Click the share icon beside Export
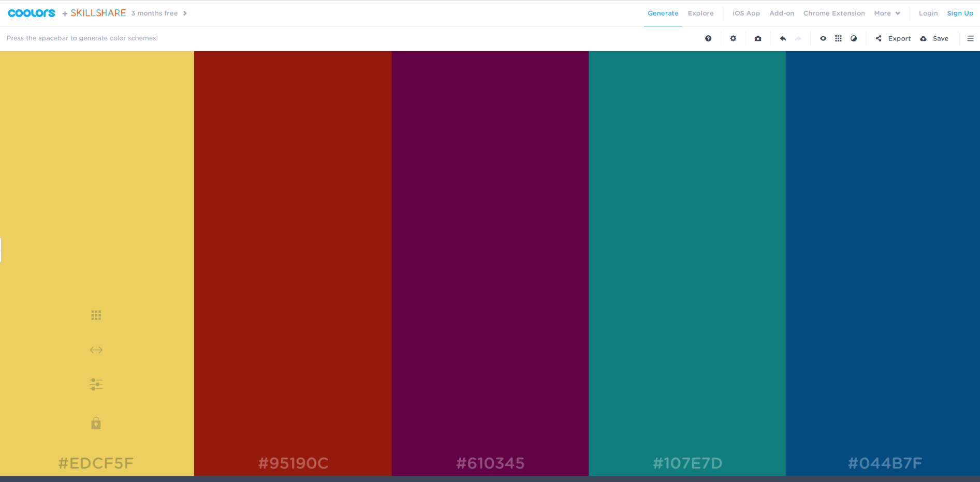This screenshot has width=980, height=482. point(879,38)
